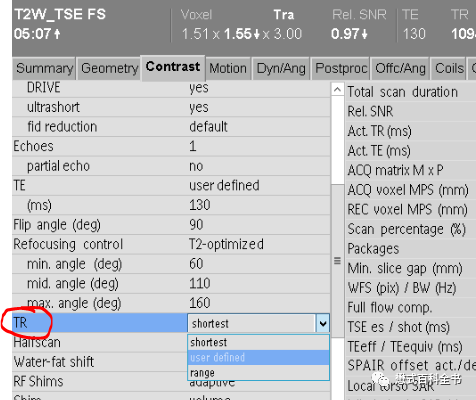Open the Offc/Ang tab
Viewport: 476px width, 400px height.
(400, 68)
